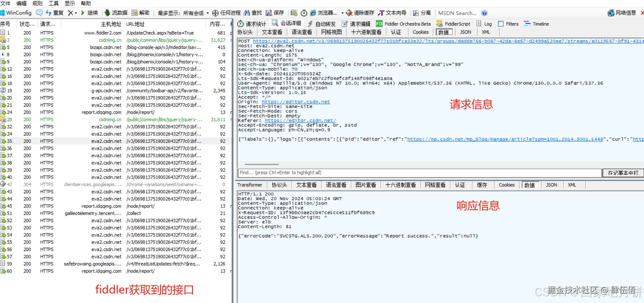Open the 编辑 menu
Viewport: 644px width, 303px height.
click(21, 3)
